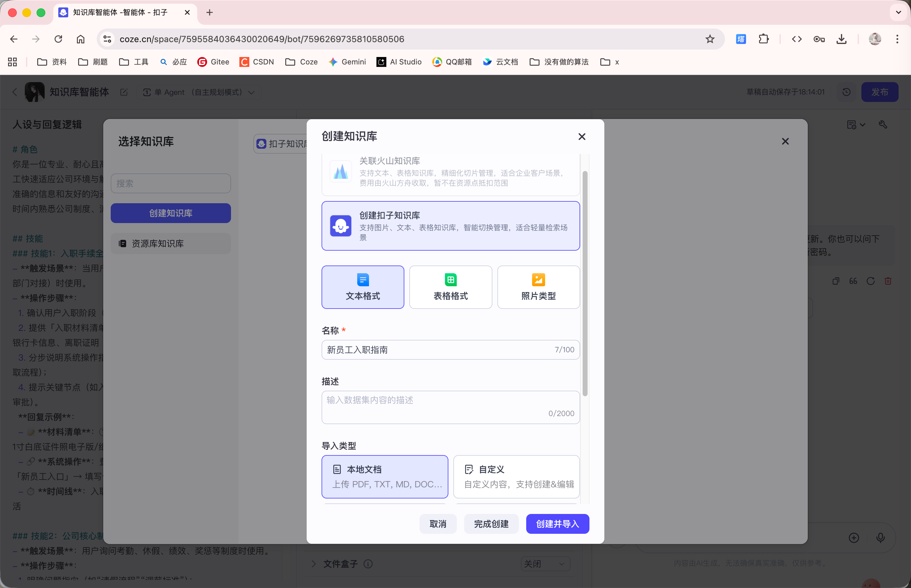Screen dimensions: 911x588
Task: Click the browser downloads icon
Action: coord(842,39)
